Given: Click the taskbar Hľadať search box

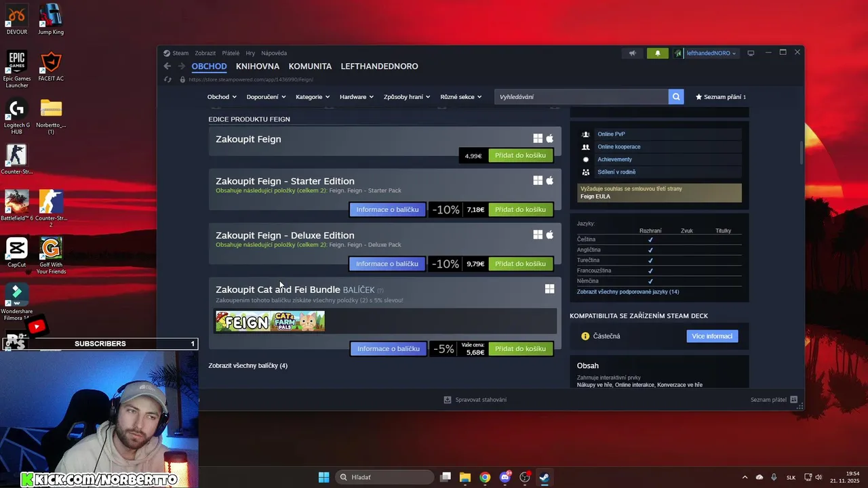Looking at the screenshot, I should pos(384,477).
